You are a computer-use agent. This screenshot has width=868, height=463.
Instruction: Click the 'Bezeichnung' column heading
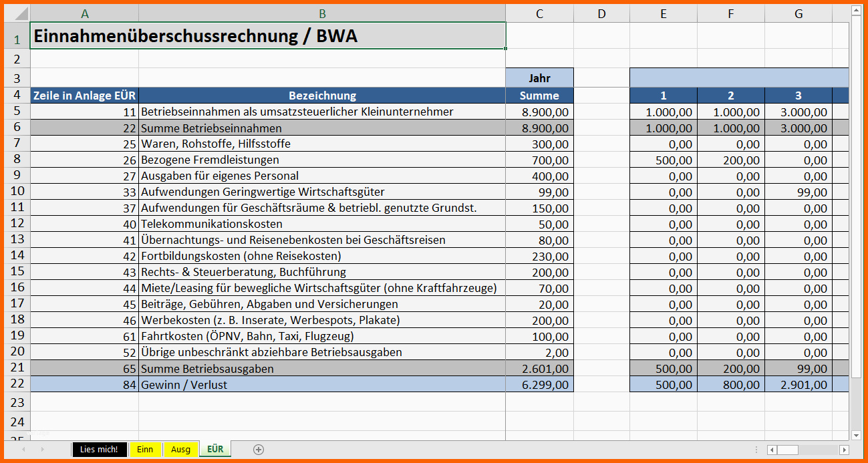tap(322, 96)
